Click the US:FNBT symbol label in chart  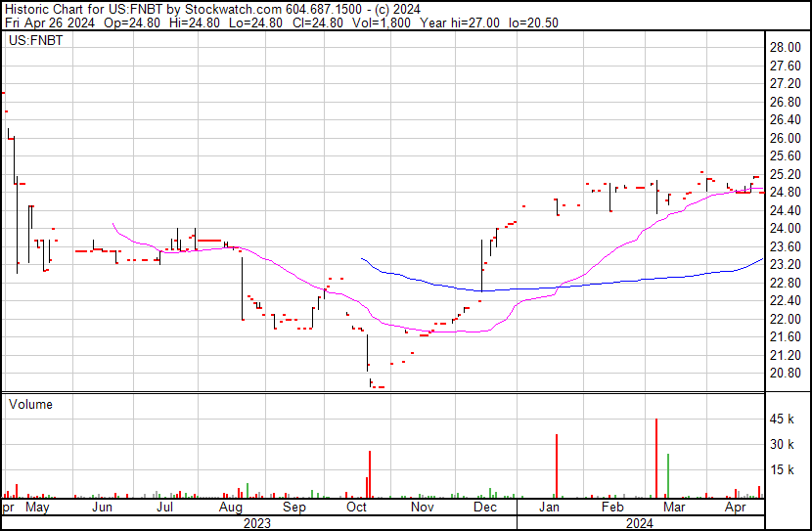coord(36,40)
